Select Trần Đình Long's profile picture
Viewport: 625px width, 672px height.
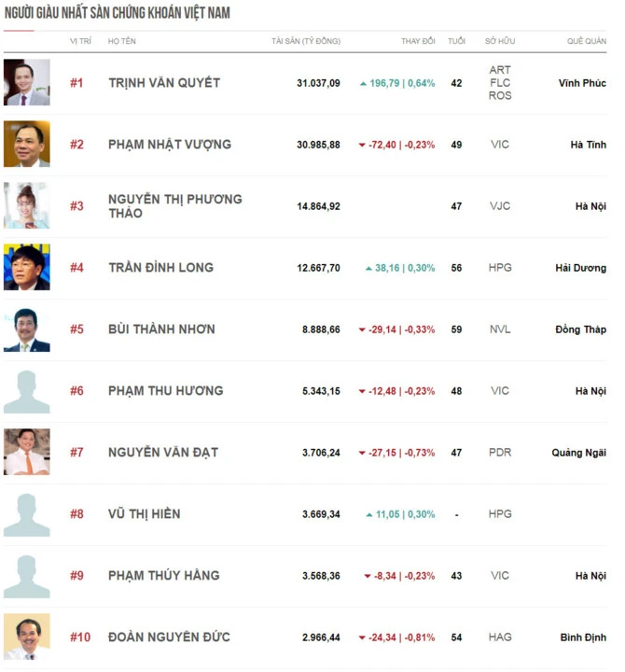coord(26,267)
